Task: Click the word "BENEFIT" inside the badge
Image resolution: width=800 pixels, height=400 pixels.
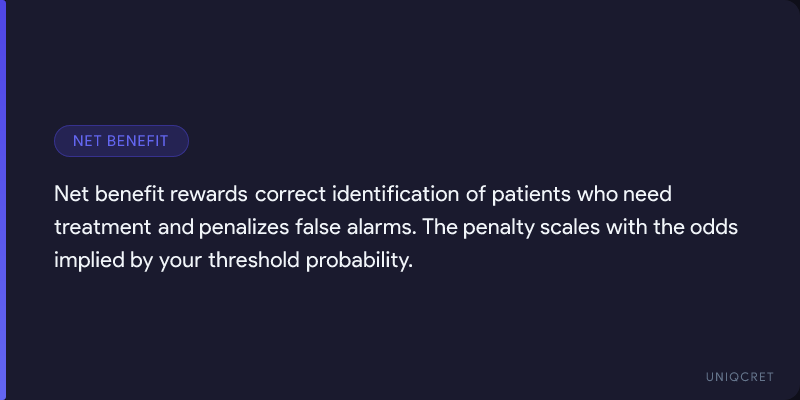Action: point(138,141)
